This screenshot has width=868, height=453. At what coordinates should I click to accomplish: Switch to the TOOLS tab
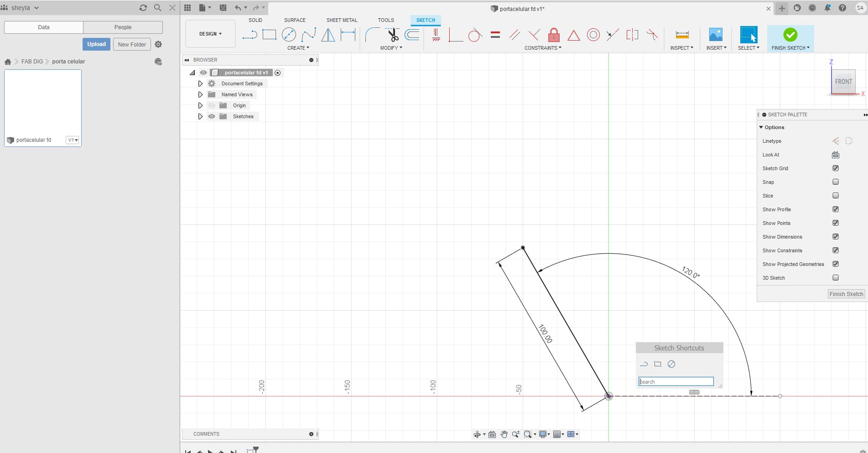point(386,20)
